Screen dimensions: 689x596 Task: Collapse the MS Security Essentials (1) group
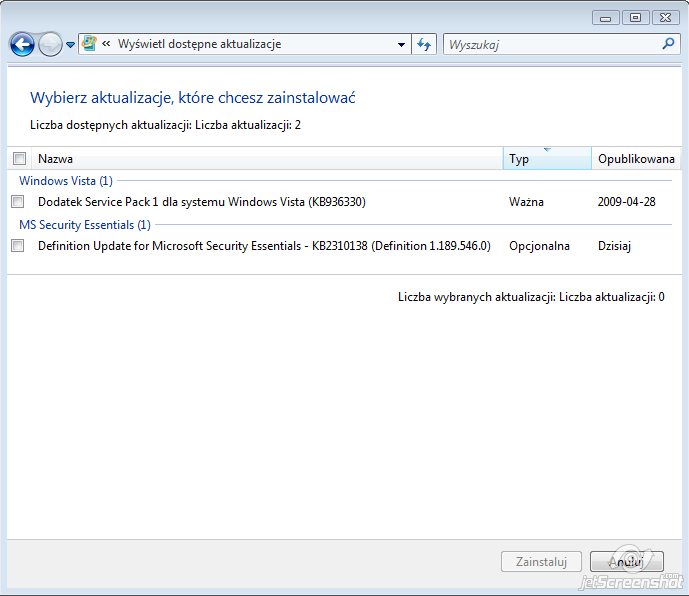[85, 225]
